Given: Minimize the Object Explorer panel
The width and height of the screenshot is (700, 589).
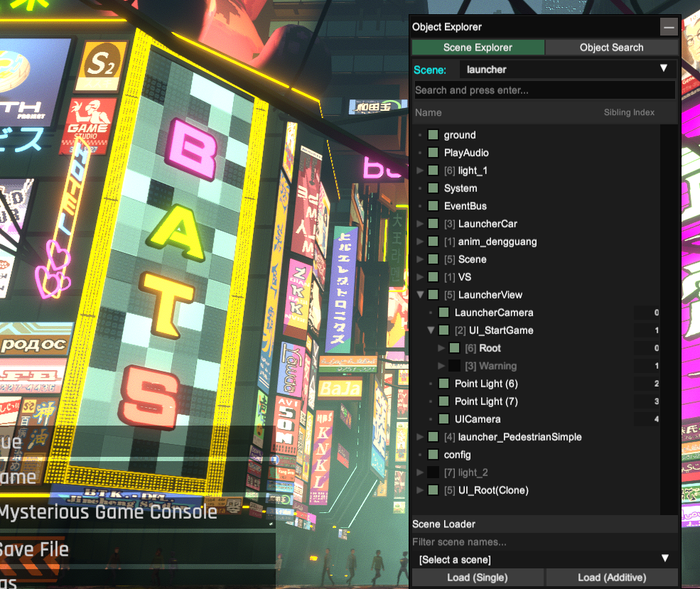Looking at the screenshot, I should pyautogui.click(x=668, y=27).
